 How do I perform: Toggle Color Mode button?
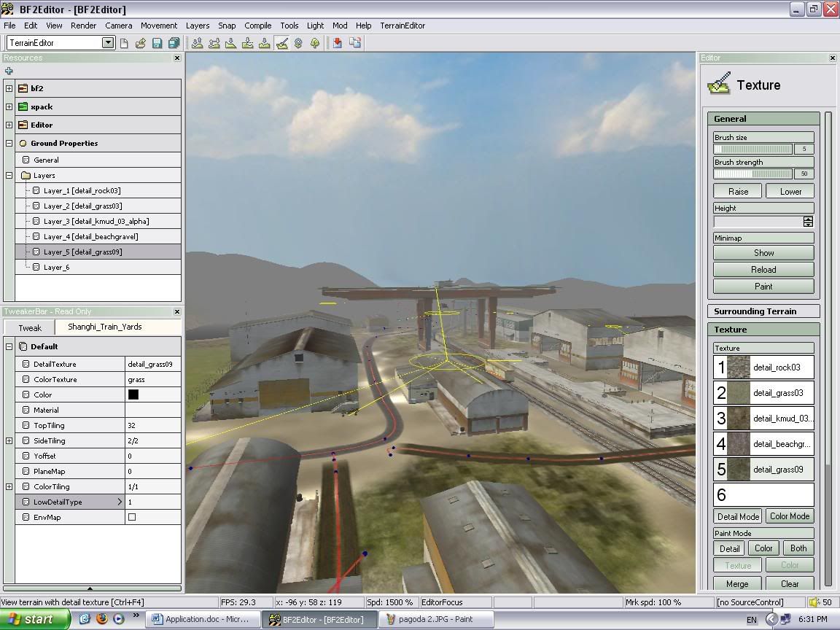coord(790,516)
